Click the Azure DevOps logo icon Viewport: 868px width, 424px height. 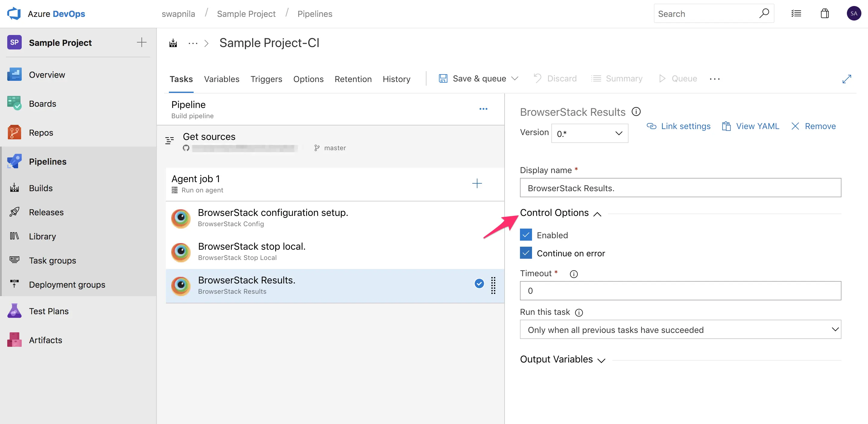tap(14, 14)
